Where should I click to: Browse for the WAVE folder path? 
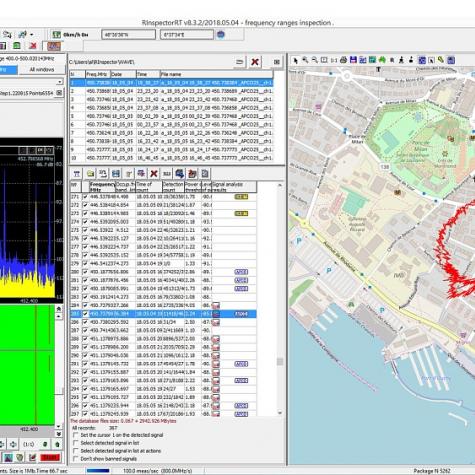click(x=239, y=62)
